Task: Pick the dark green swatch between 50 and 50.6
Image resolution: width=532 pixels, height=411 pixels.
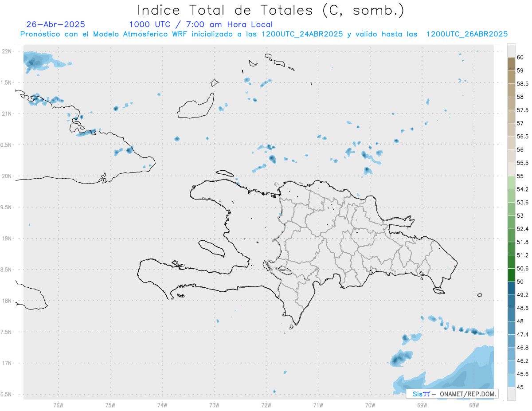Action: pyautogui.click(x=511, y=275)
